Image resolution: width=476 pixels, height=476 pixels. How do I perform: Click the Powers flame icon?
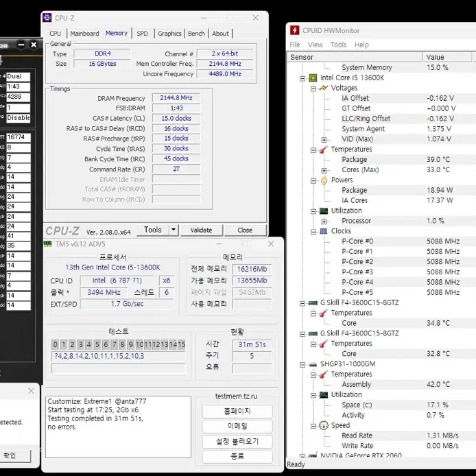(x=324, y=180)
